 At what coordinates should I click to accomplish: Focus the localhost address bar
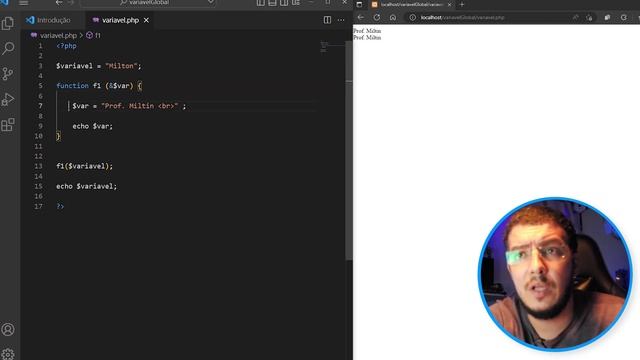(463, 18)
